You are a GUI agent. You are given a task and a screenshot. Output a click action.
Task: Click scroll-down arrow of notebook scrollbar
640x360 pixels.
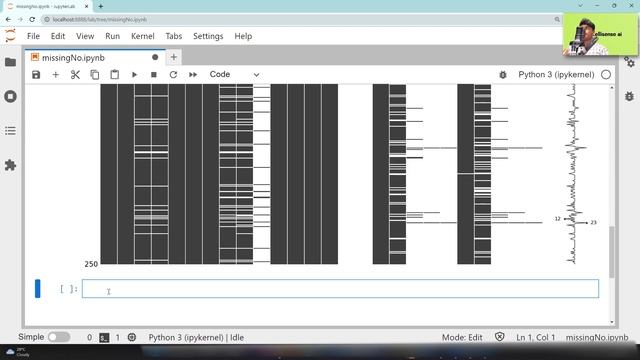[611, 322]
